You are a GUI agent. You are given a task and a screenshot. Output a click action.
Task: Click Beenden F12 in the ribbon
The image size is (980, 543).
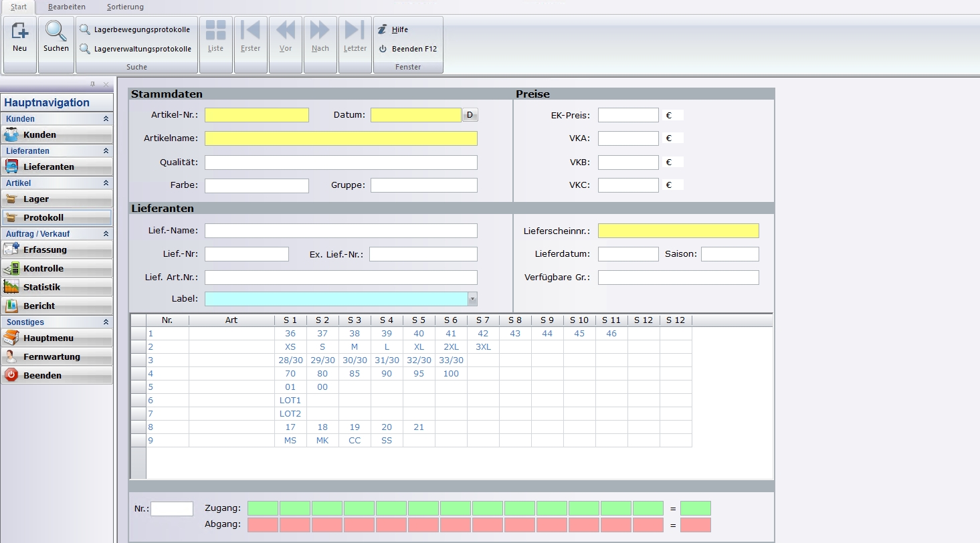coord(407,49)
